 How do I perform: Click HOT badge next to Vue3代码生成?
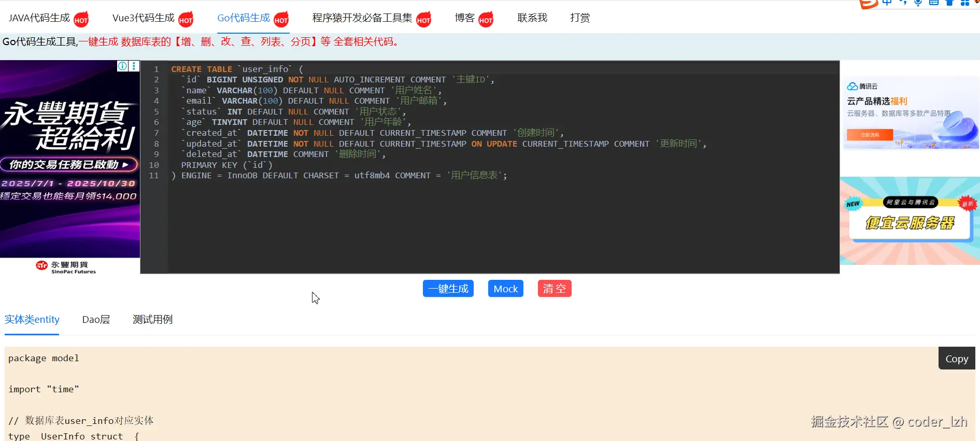[x=186, y=20]
